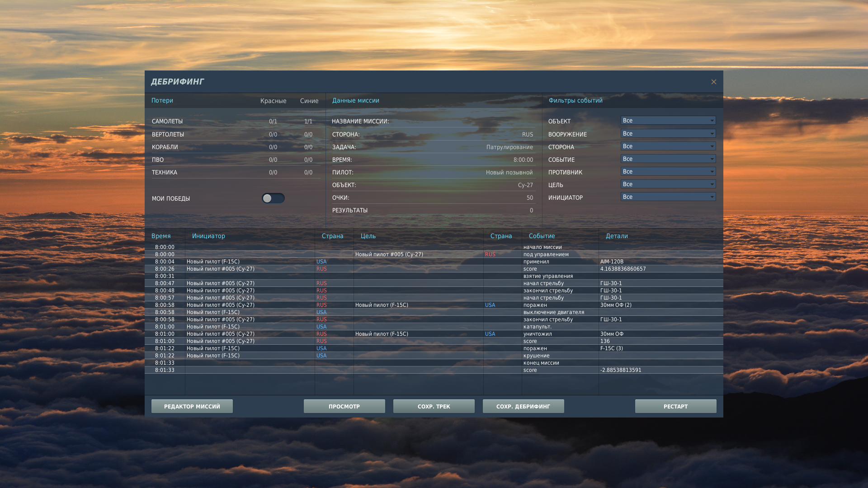Select the 8:01:00 уничтожил event row

coord(434,334)
